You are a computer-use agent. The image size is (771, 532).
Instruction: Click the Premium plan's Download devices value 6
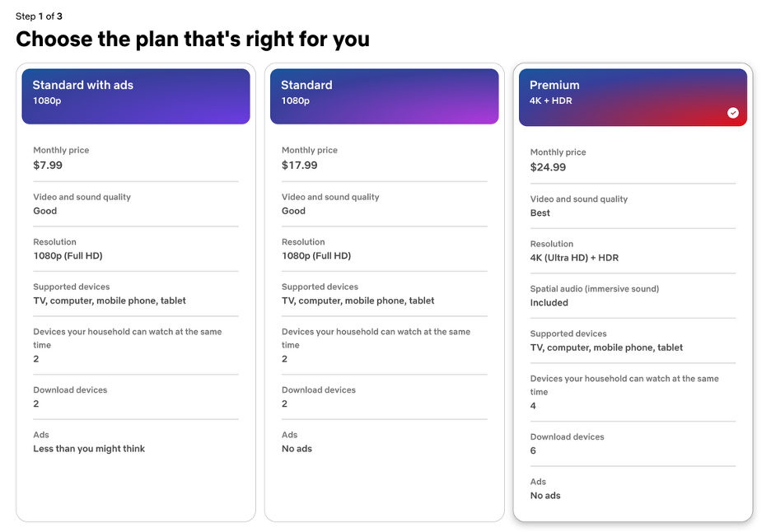point(533,450)
